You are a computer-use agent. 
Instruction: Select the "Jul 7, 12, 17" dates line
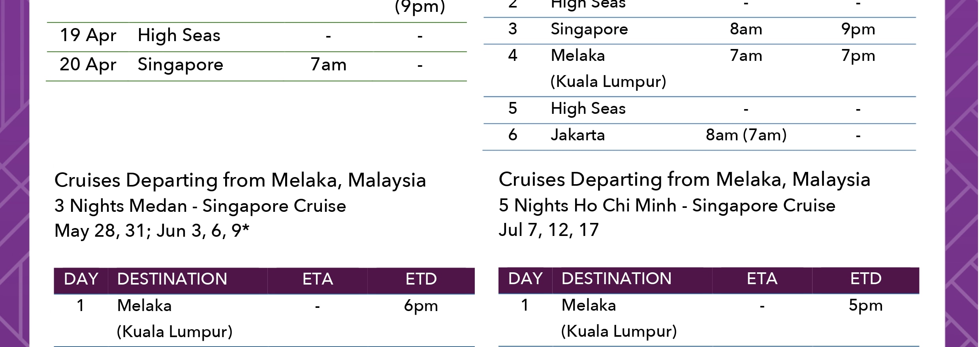point(549,230)
